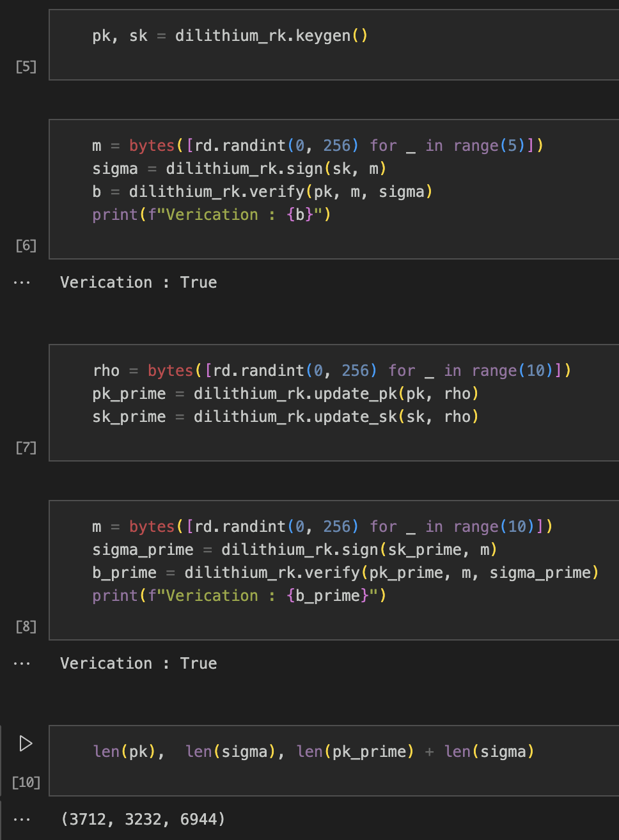Click the execution count label [5]
The width and height of the screenshot is (619, 840).
pos(26,66)
